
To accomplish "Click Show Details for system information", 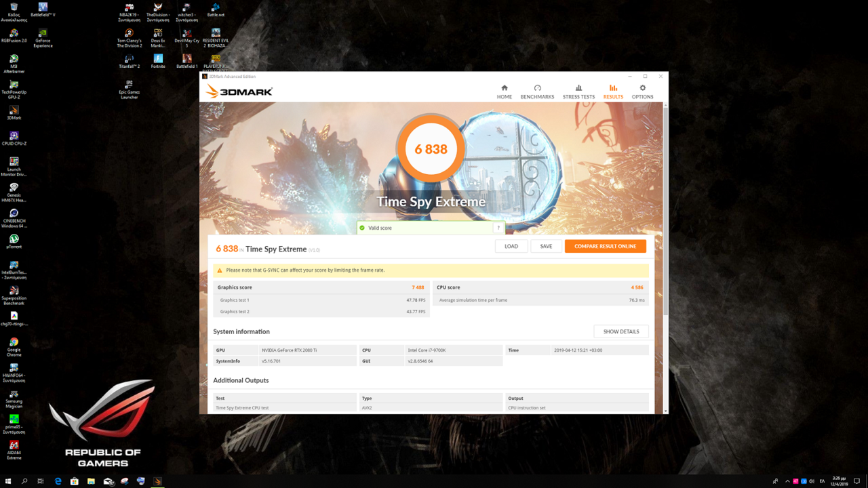I will (621, 331).
